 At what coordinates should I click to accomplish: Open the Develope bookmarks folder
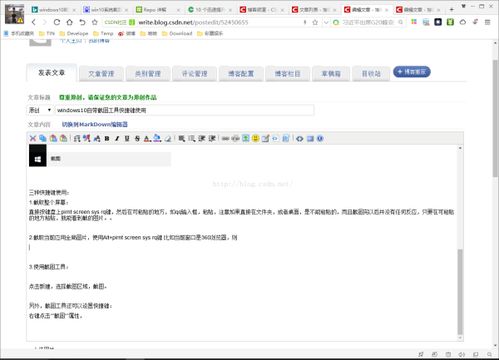point(74,33)
